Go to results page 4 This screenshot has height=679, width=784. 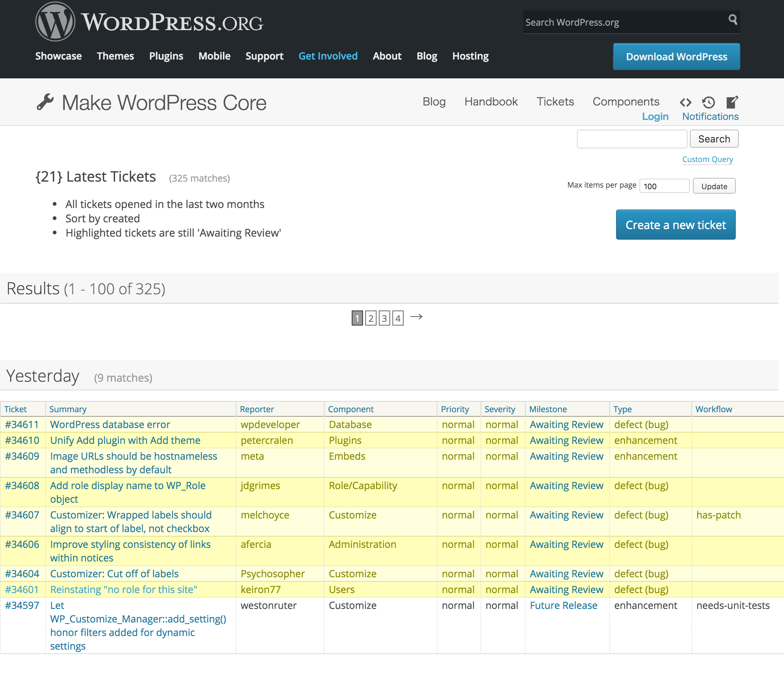tap(398, 318)
